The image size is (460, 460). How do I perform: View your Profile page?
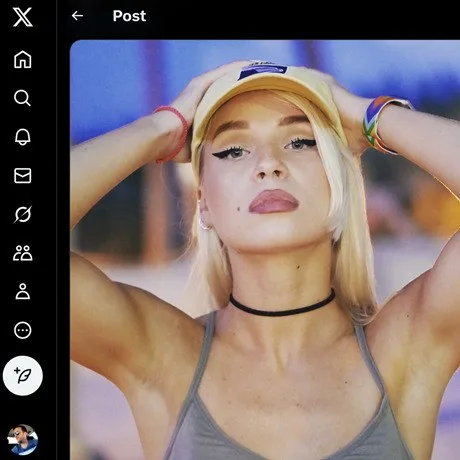[23, 291]
